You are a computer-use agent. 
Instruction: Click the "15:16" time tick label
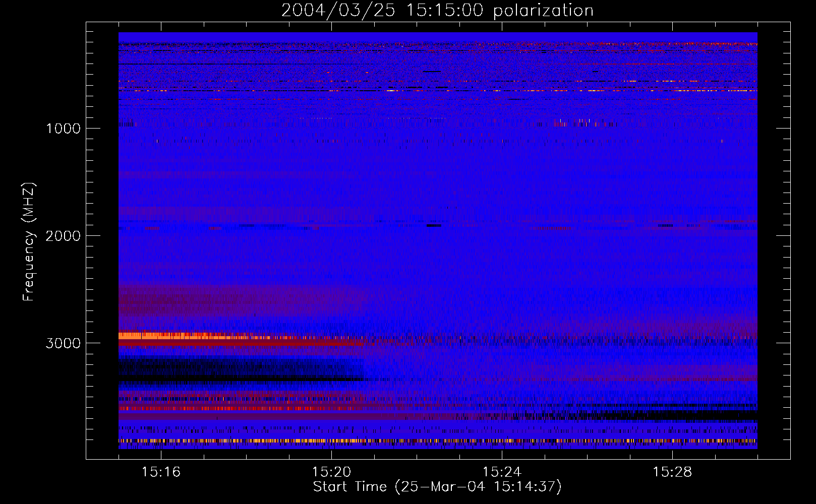(x=161, y=472)
